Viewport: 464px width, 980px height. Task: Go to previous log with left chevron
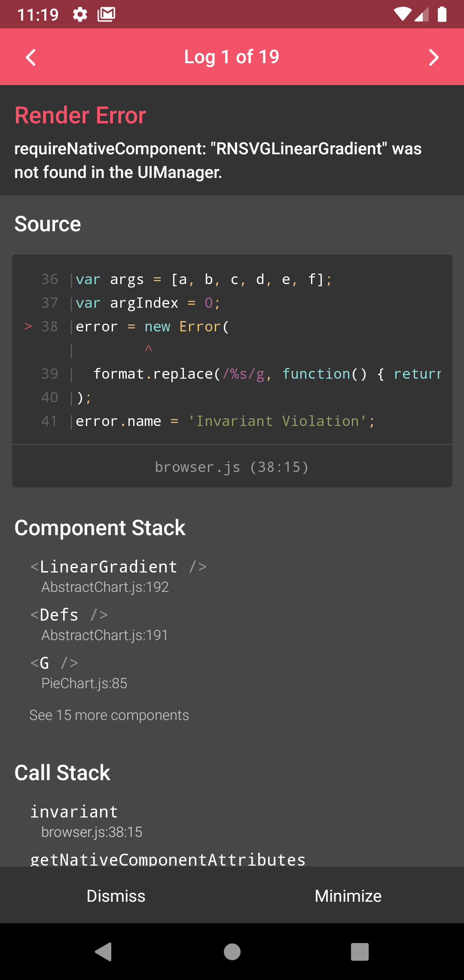[31, 57]
